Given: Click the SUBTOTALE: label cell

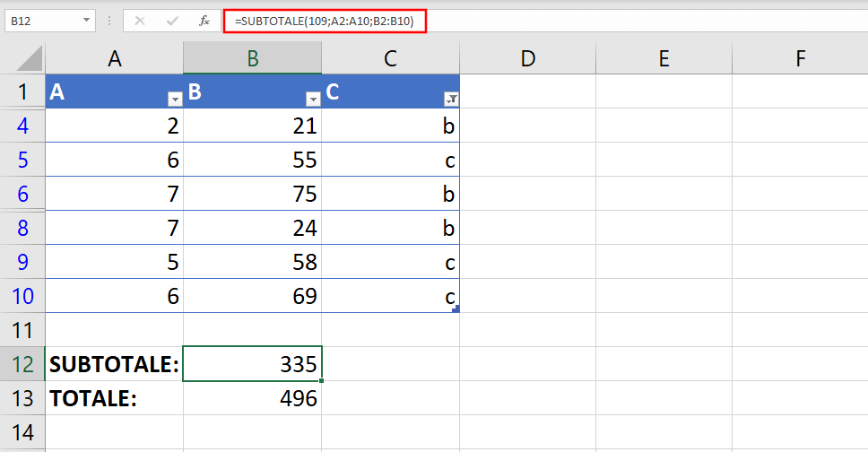Looking at the screenshot, I should pyautogui.click(x=115, y=364).
